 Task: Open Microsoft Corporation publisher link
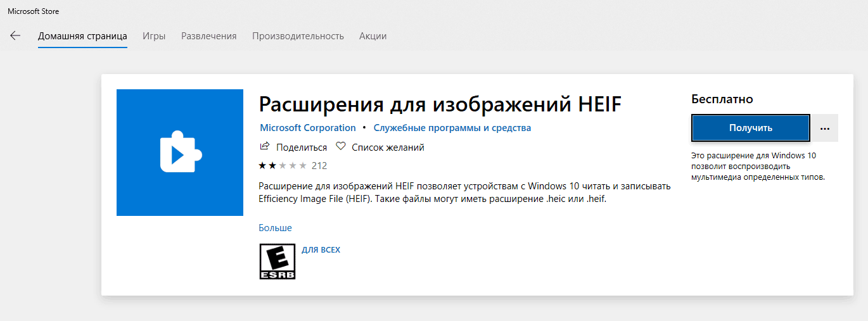308,128
